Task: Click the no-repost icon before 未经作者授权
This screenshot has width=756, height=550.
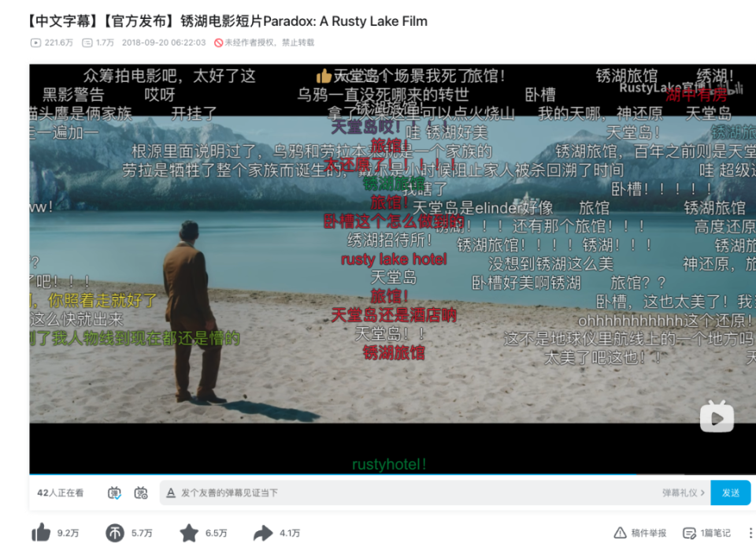Action: [218, 43]
